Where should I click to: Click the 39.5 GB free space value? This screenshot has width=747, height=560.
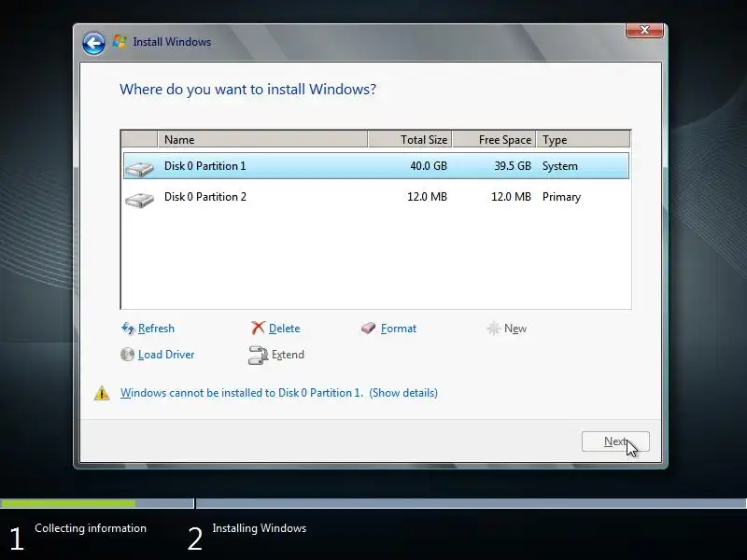[x=512, y=166]
